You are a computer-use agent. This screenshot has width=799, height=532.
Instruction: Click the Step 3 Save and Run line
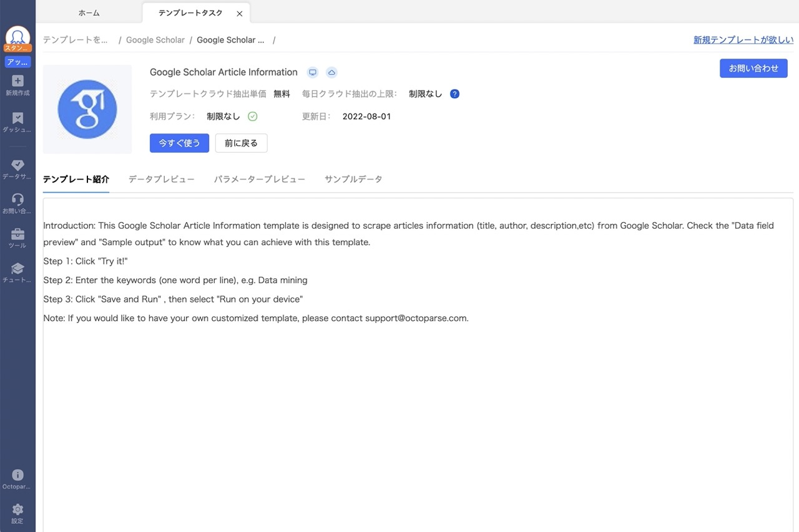(x=173, y=299)
